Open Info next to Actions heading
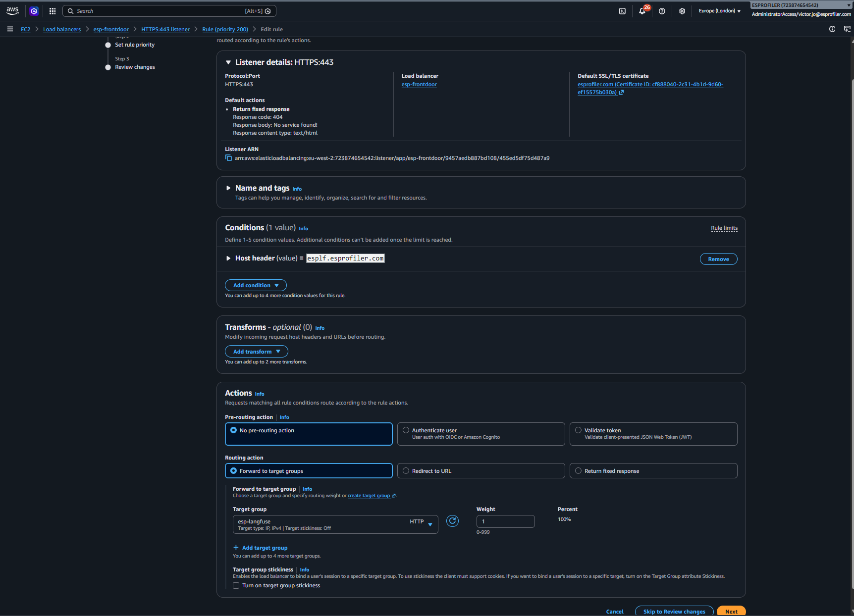 click(260, 394)
